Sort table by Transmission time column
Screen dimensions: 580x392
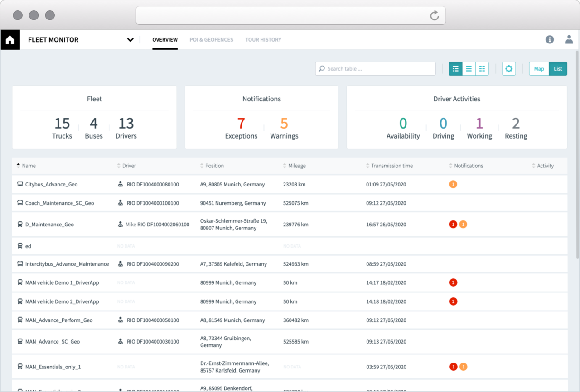(389, 166)
